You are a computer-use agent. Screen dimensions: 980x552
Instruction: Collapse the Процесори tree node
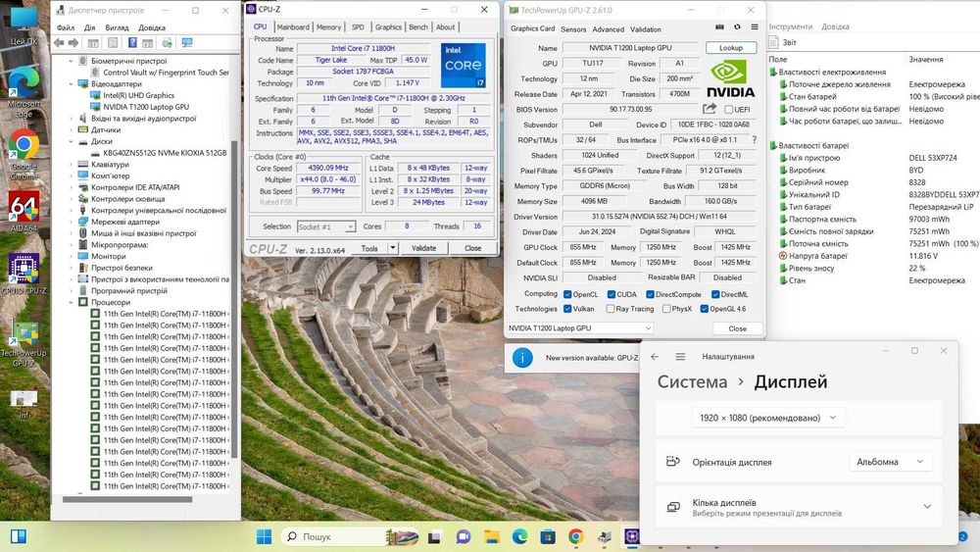72,302
